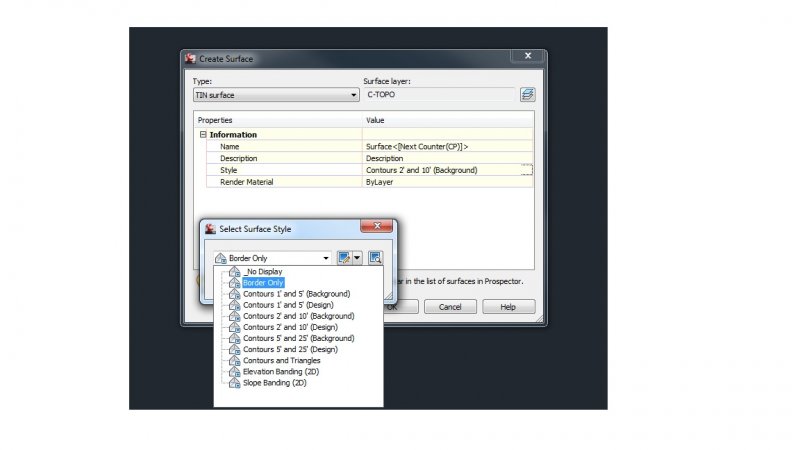Select Contours and Triangles style
The width and height of the screenshot is (800, 450).
pyautogui.click(x=282, y=361)
